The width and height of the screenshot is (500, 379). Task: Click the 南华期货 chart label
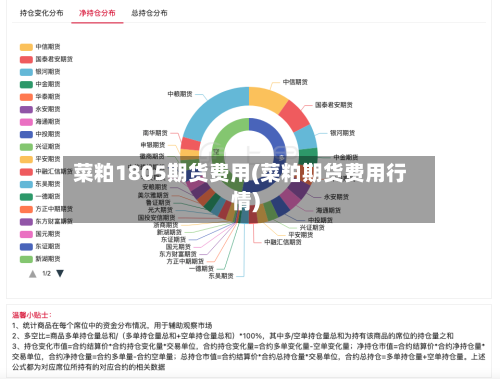point(155,133)
